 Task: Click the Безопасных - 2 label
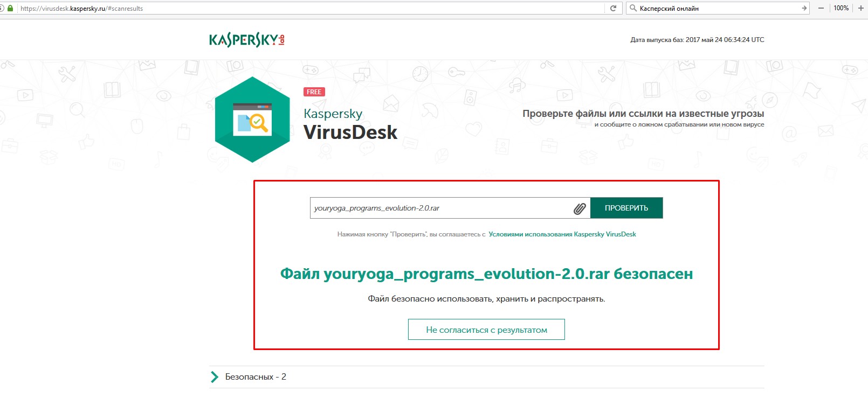click(256, 377)
